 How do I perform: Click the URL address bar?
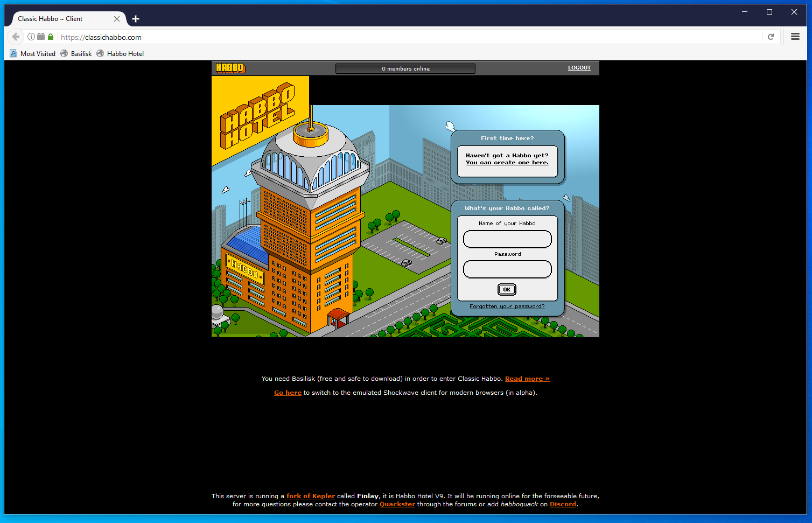point(409,37)
